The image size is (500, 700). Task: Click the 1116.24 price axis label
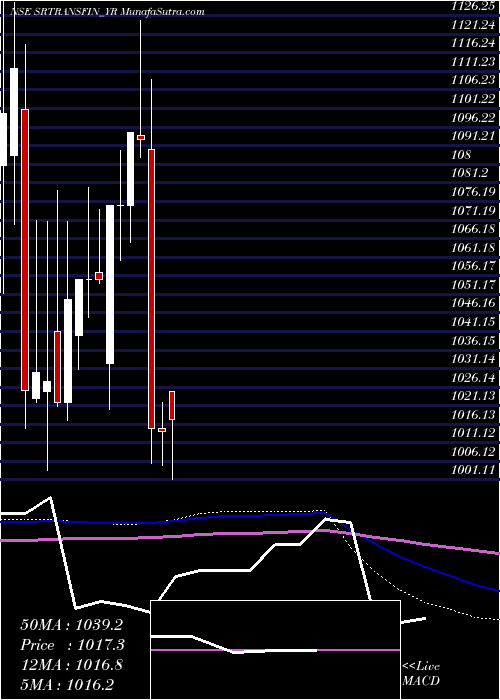(474, 43)
